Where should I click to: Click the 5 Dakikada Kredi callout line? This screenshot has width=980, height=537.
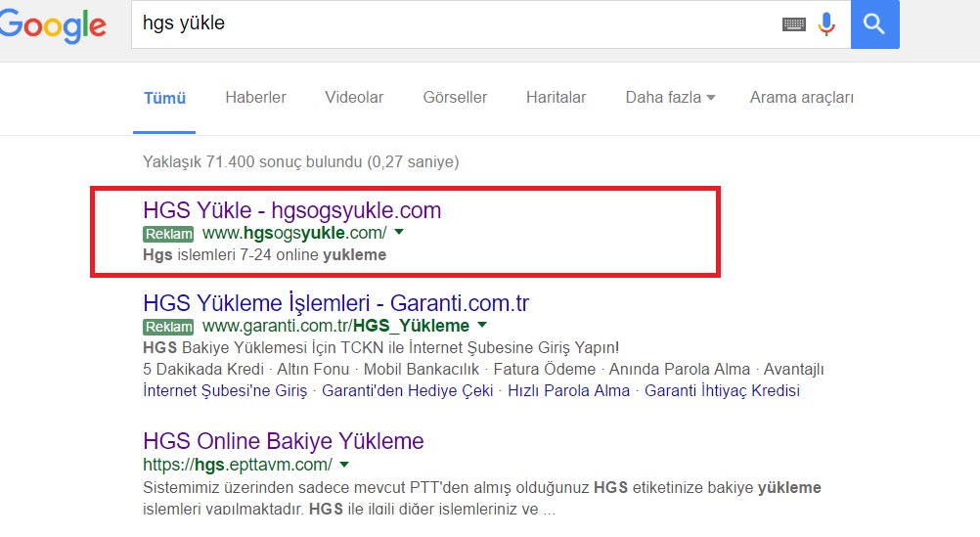(x=483, y=370)
